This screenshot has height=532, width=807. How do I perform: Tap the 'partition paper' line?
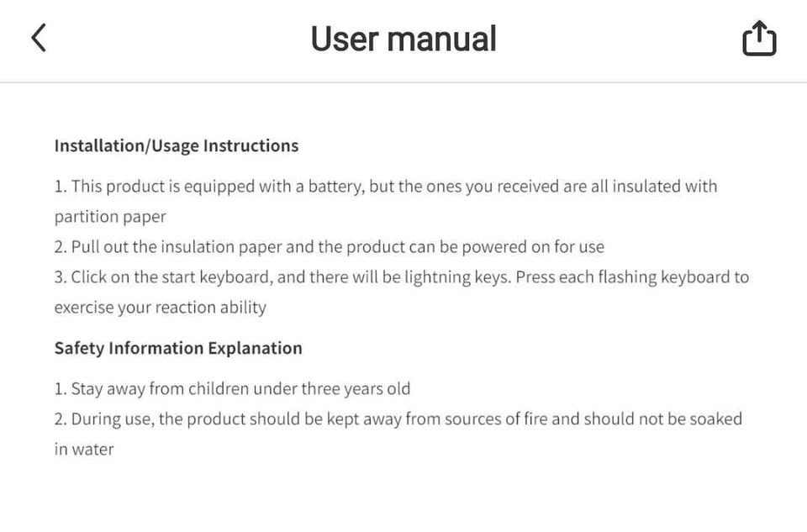pos(110,217)
